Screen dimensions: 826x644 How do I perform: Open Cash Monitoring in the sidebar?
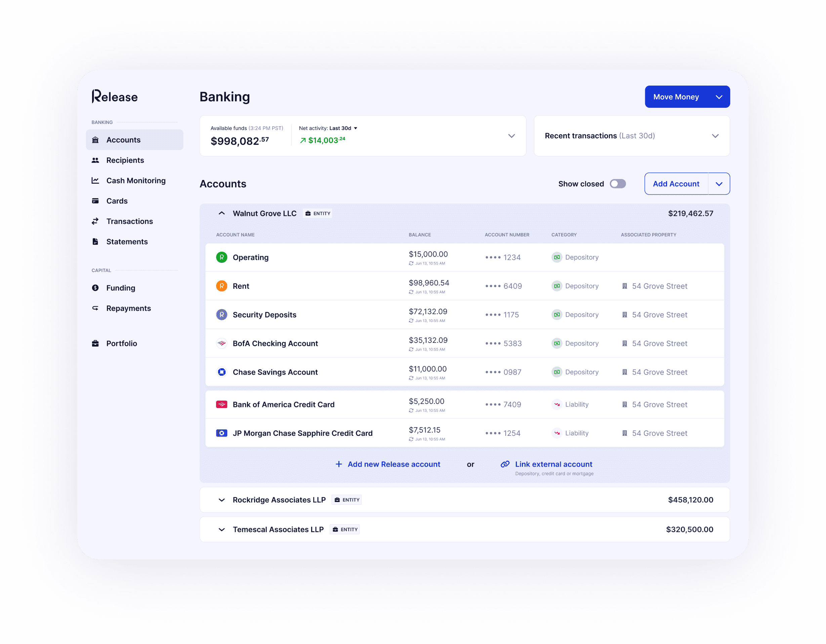tap(136, 181)
